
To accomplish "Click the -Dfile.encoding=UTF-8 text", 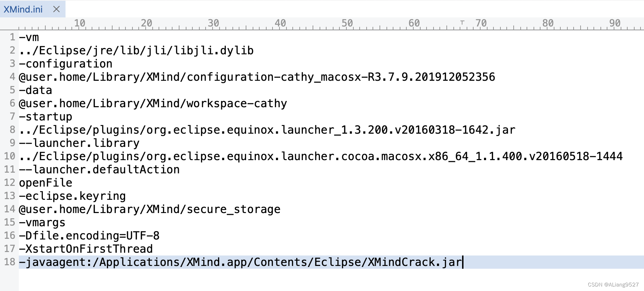I will 89,235.
